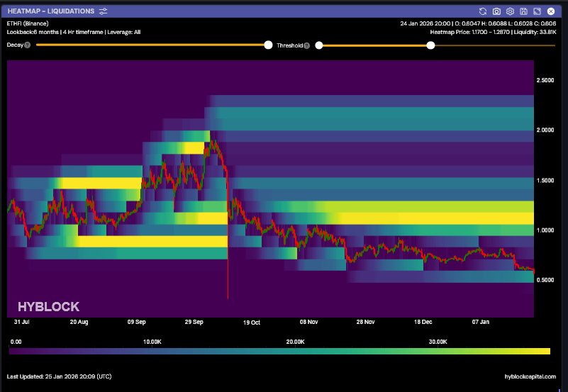568x392 pixels.
Task: Click the Lookback 6 months timeframe text
Action: 74,32
